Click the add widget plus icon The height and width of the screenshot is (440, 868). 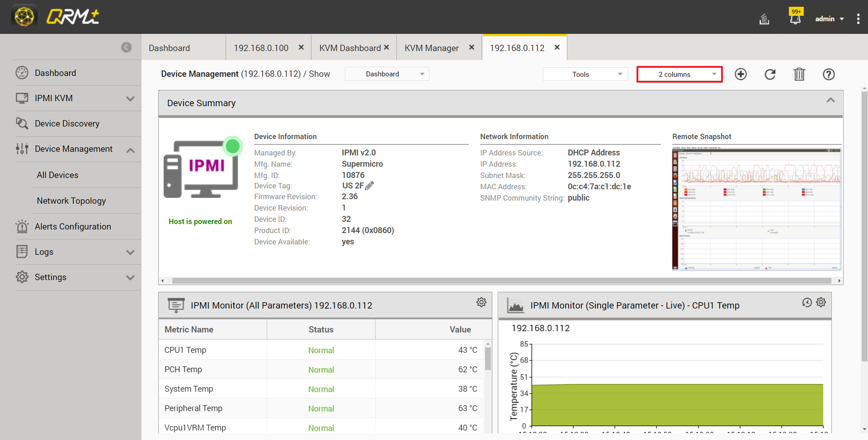741,74
